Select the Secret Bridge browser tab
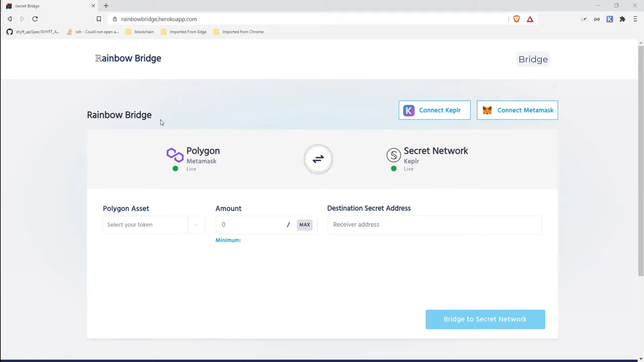Viewport: 644px width, 362px height. pyautogui.click(x=48, y=6)
